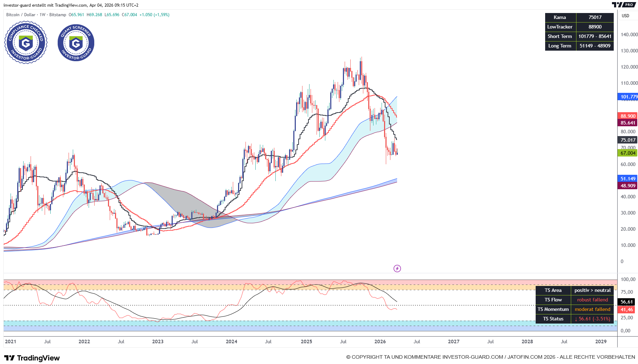Select the Kama row in the indicator table

click(561, 17)
